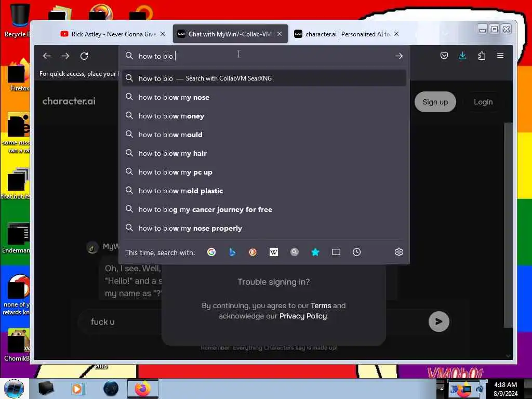Viewport: 532px width, 399px height.
Task: Select the ChomikBox desktop icon
Action: click(x=17, y=345)
